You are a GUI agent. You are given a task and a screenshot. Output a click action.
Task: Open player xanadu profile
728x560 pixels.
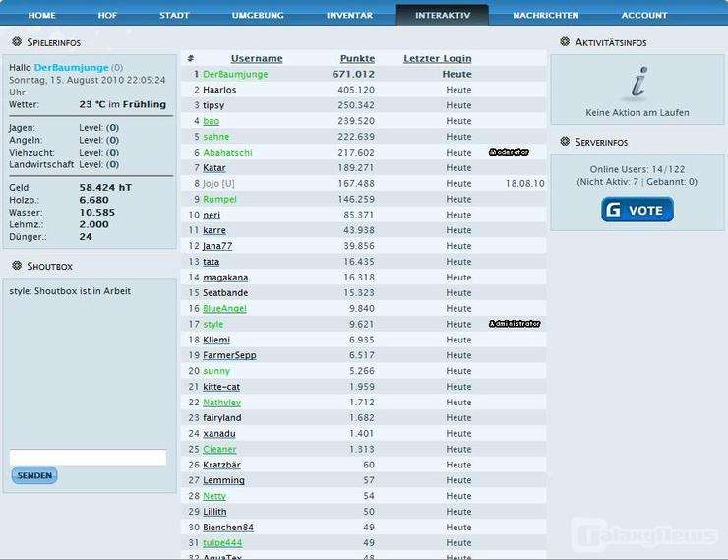coord(219,434)
